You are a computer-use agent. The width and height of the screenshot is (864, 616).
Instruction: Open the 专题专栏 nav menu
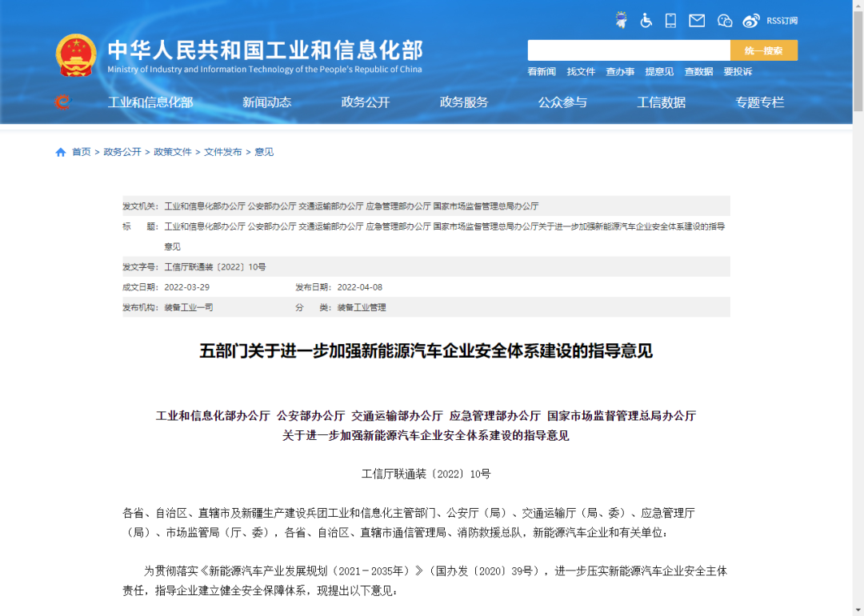pyautogui.click(x=760, y=102)
